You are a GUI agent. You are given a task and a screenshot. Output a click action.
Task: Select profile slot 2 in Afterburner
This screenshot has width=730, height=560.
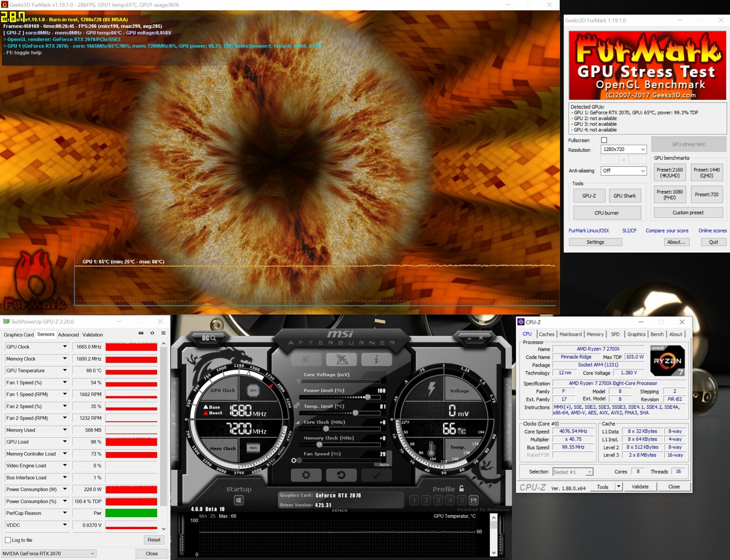(x=426, y=500)
